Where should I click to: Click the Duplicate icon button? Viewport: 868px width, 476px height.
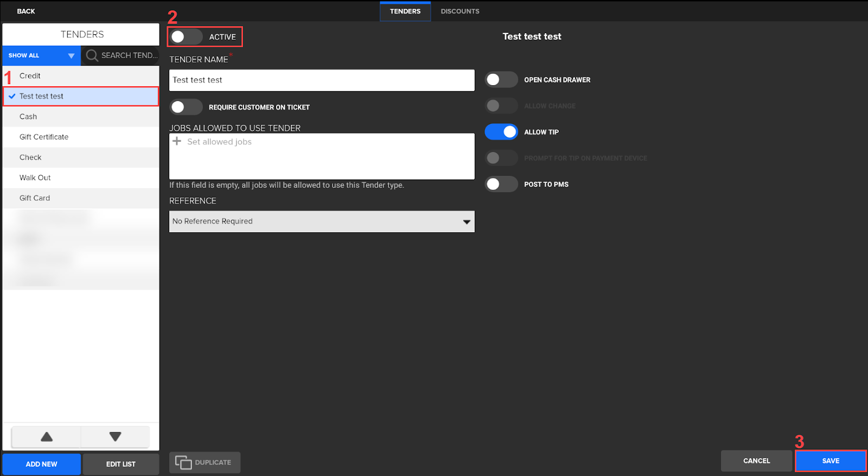pyautogui.click(x=183, y=462)
